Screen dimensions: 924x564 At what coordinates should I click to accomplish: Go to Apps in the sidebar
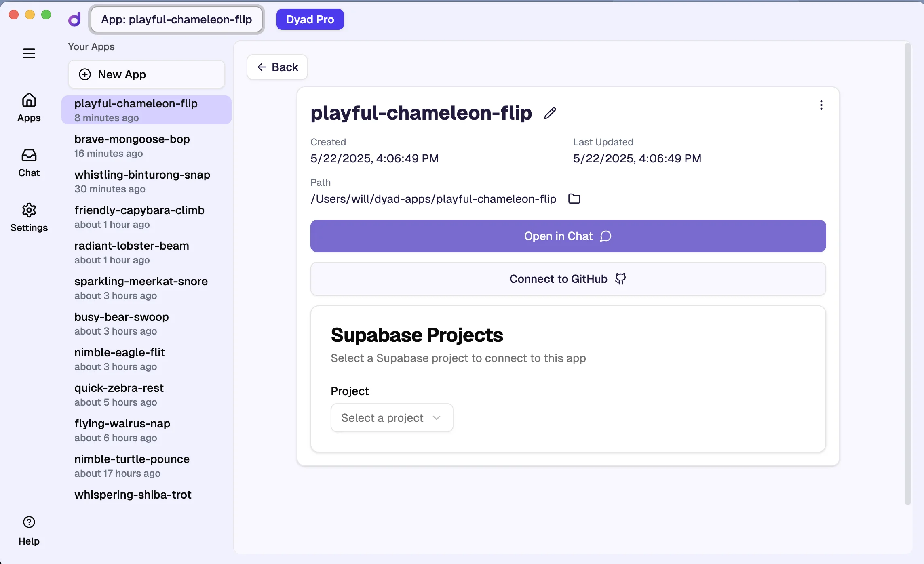tap(29, 107)
